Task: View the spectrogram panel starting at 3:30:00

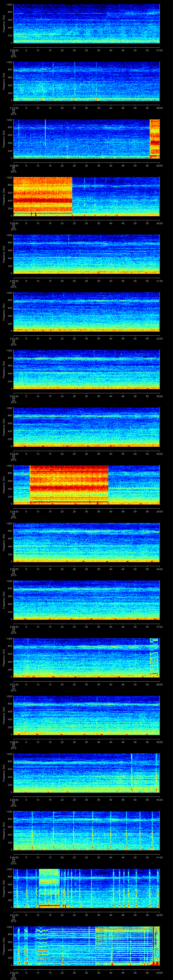Action: click(x=86, y=255)
